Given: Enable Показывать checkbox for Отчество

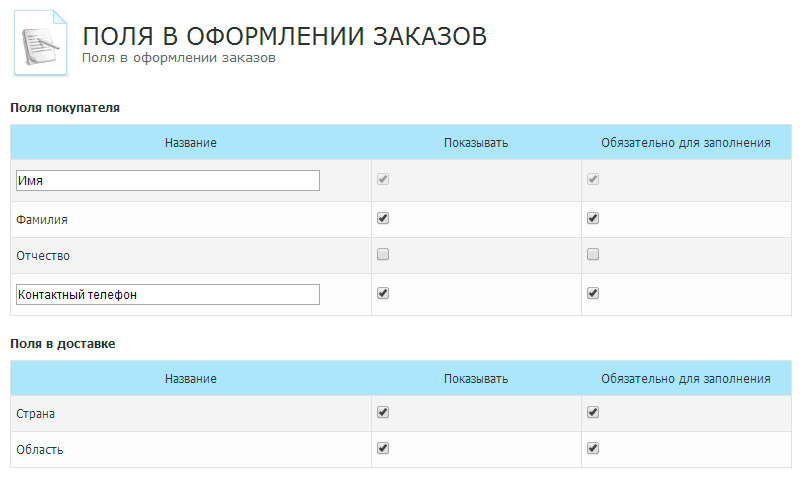Looking at the screenshot, I should 383,255.
